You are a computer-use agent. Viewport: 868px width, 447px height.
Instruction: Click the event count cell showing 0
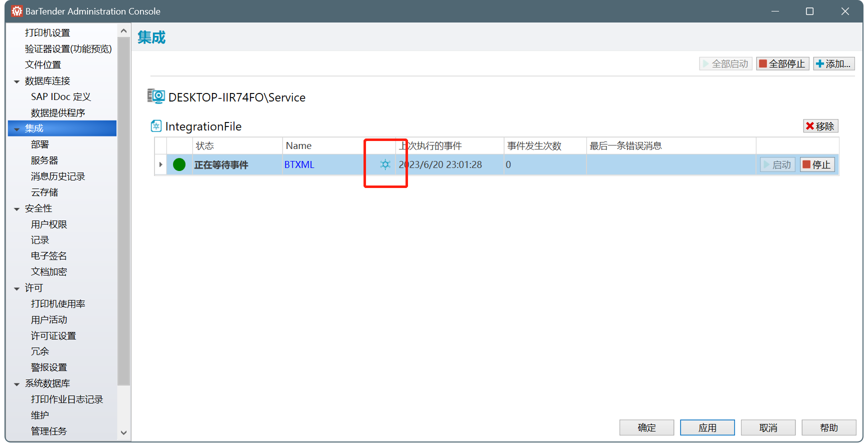(544, 164)
